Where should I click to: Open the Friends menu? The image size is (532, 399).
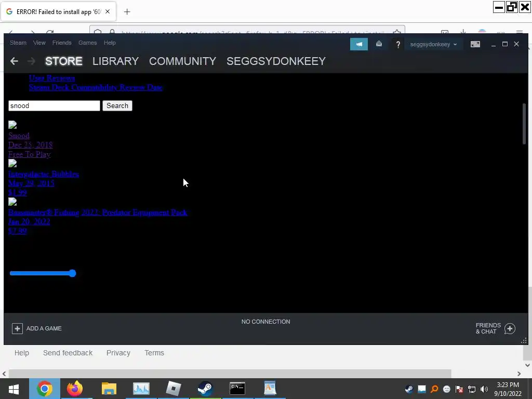62,43
